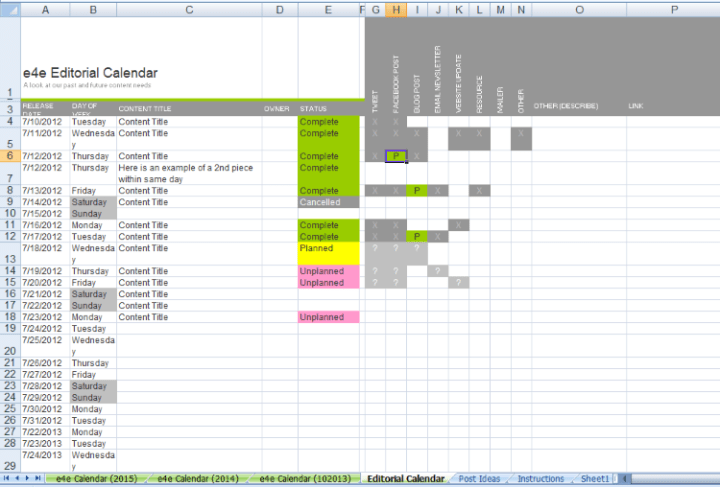
Task: Click the grey Sunday cell in row 24
Action: pyautogui.click(x=93, y=397)
